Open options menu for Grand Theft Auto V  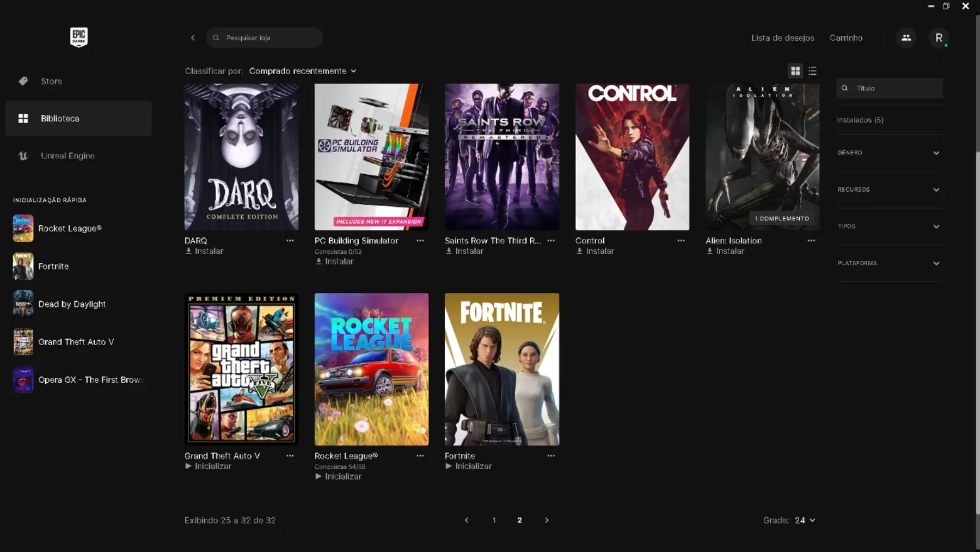coord(290,456)
